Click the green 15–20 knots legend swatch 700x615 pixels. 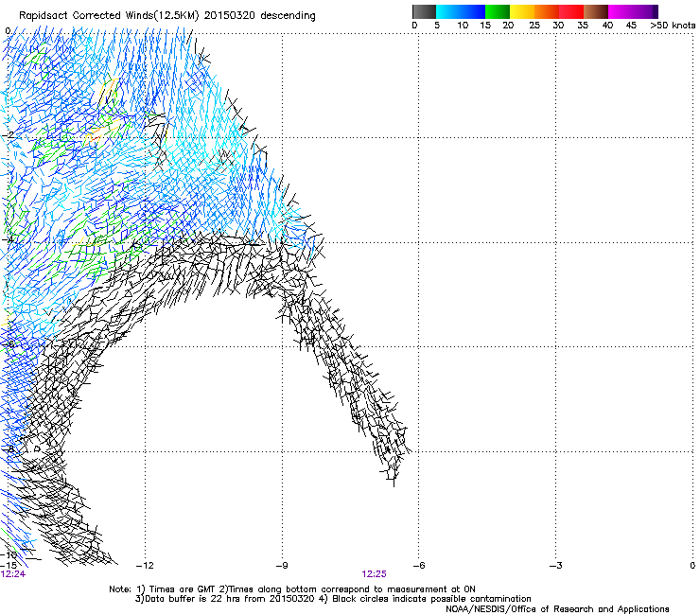click(498, 11)
